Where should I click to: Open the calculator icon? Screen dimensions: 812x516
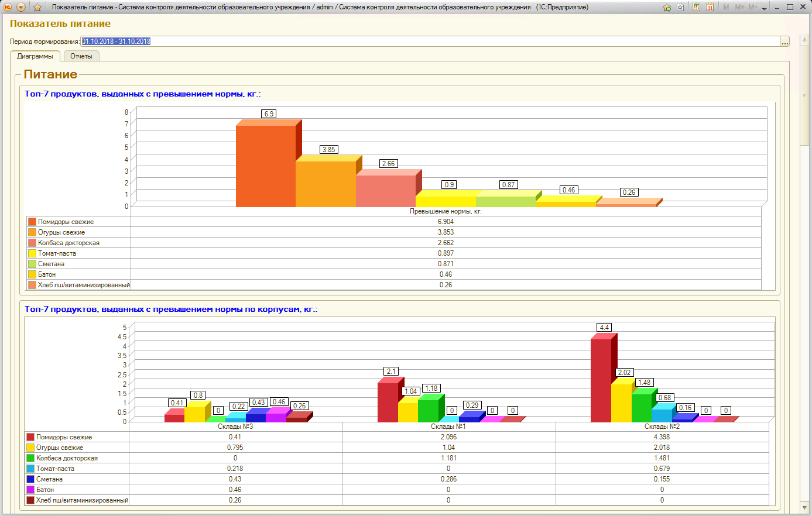click(x=696, y=7)
